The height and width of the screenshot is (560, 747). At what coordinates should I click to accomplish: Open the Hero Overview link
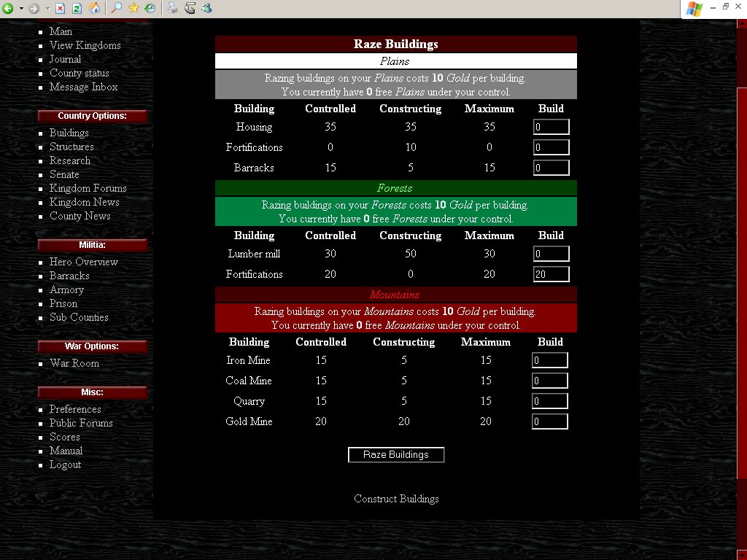click(x=83, y=262)
